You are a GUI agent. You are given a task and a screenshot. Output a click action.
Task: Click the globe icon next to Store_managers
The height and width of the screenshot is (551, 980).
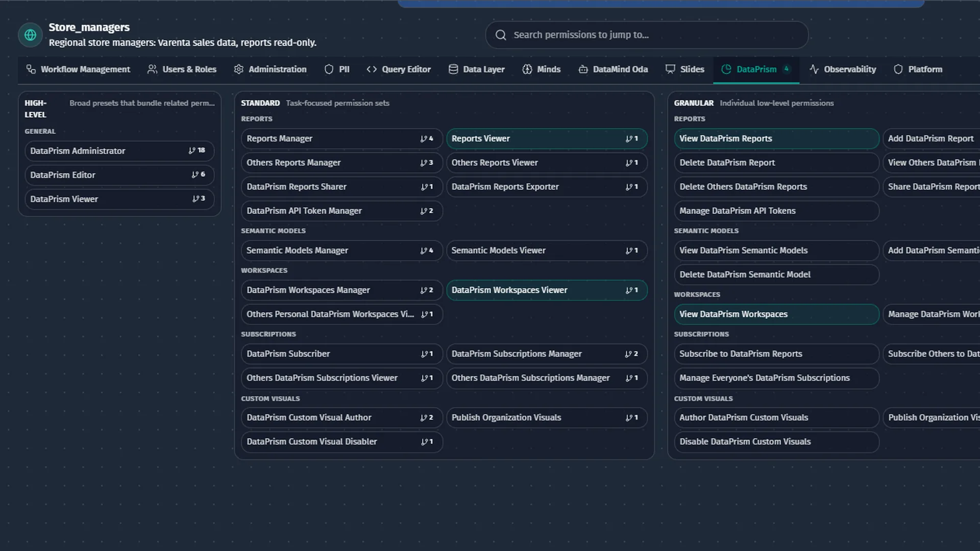pos(31,35)
